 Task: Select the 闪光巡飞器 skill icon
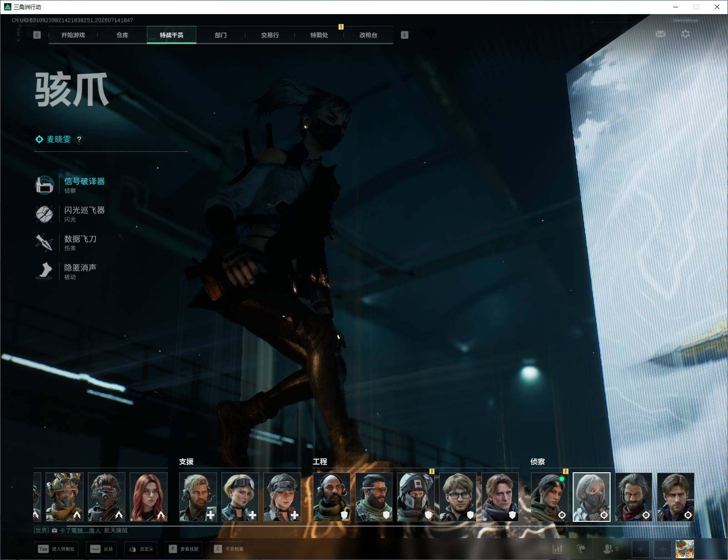point(45,214)
